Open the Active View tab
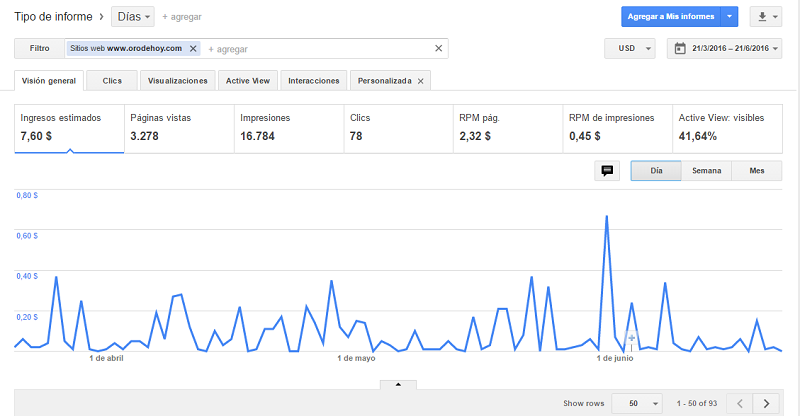The width and height of the screenshot is (800, 416). click(248, 81)
